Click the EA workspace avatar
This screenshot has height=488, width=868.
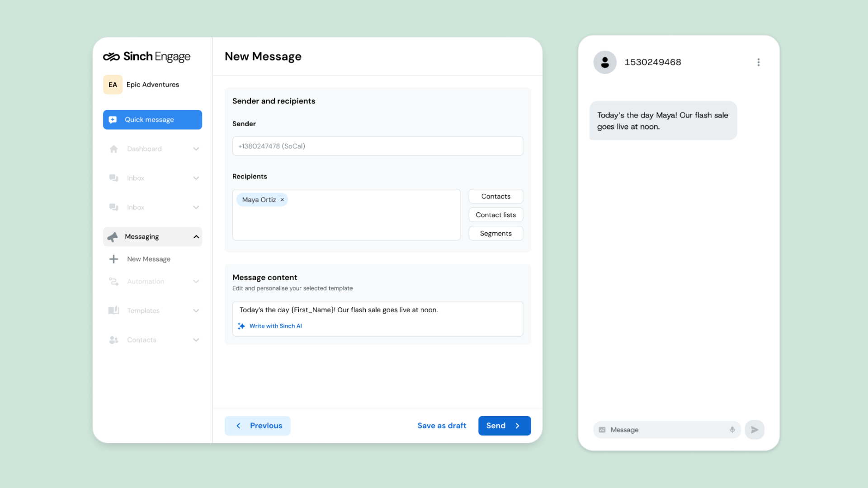click(x=113, y=84)
